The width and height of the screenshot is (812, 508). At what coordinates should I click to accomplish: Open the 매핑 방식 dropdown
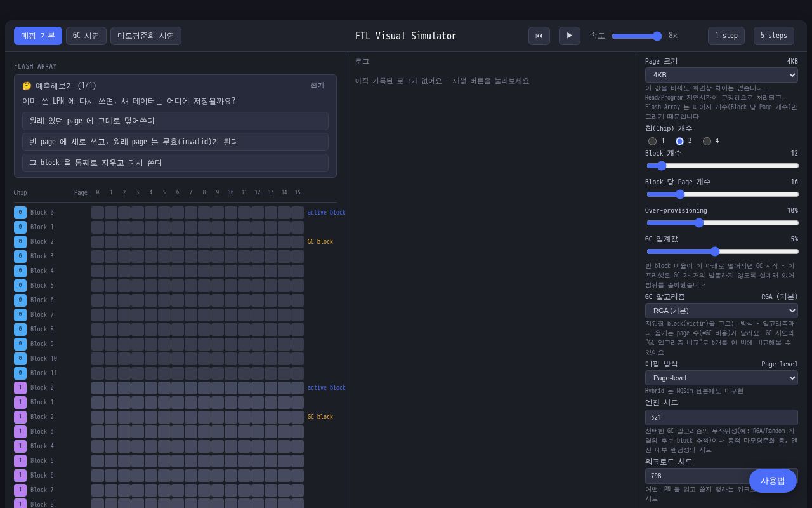click(x=721, y=378)
